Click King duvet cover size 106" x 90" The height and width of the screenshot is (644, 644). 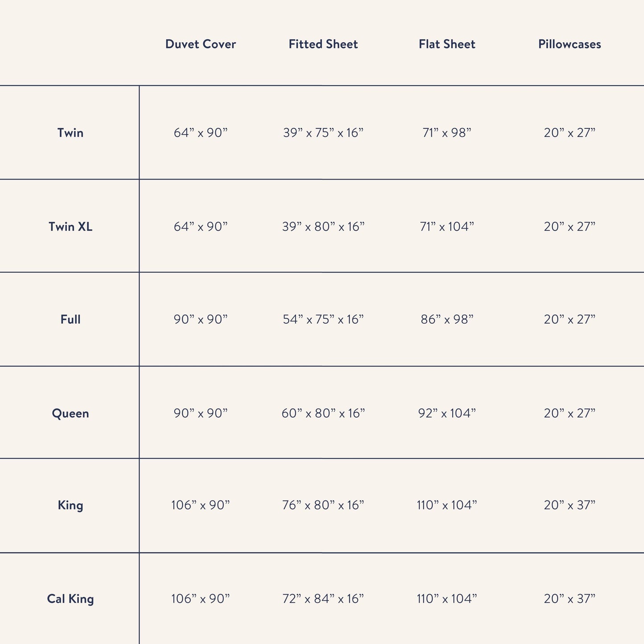(x=201, y=505)
